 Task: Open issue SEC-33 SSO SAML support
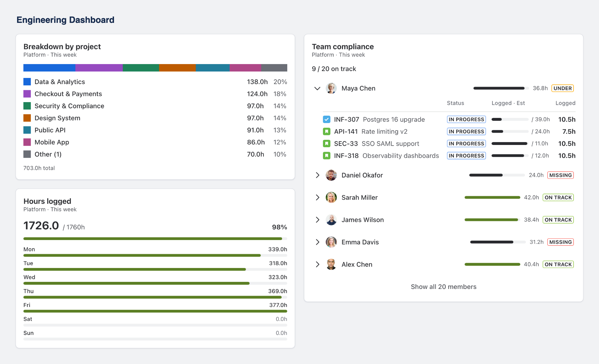(376, 144)
